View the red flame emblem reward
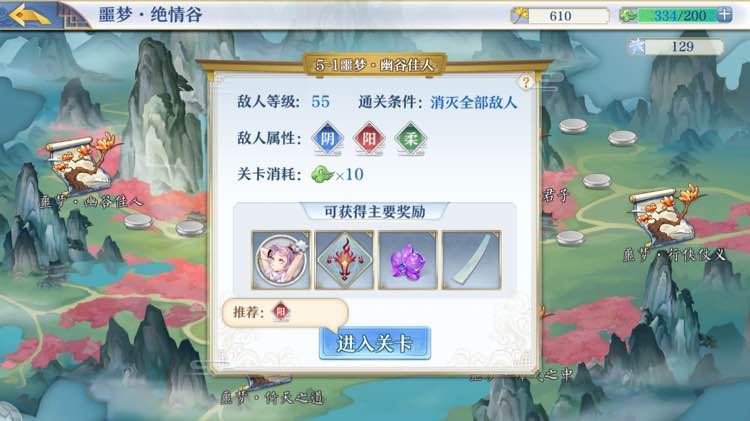 click(344, 260)
